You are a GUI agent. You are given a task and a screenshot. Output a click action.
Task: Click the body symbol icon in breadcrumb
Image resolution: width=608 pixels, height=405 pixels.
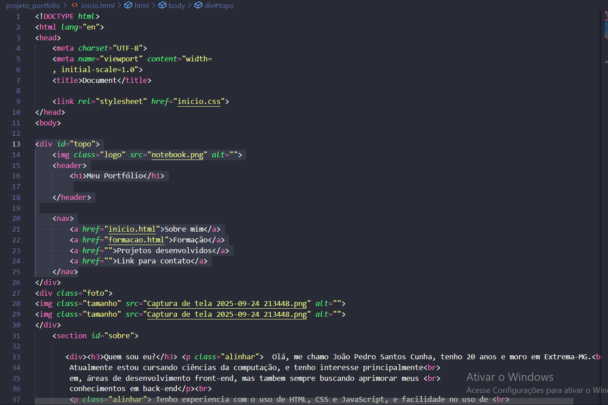(161, 5)
